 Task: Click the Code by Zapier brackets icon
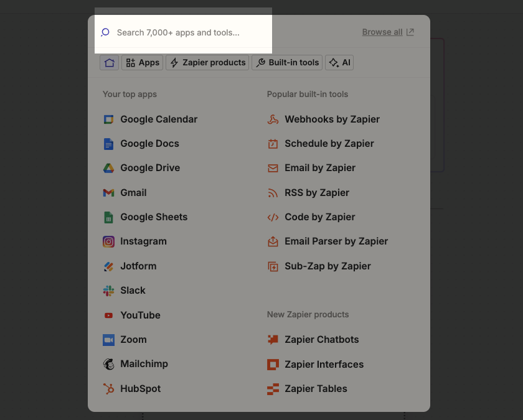pos(273,217)
